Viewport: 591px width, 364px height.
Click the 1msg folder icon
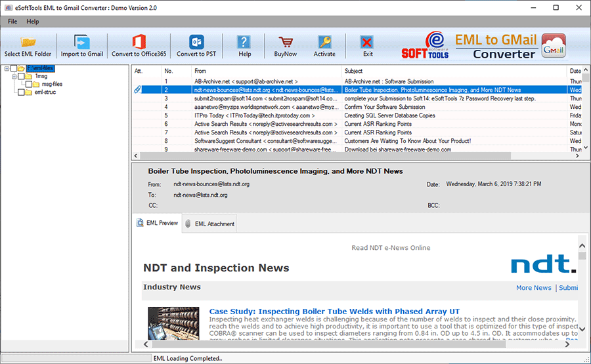pos(29,76)
